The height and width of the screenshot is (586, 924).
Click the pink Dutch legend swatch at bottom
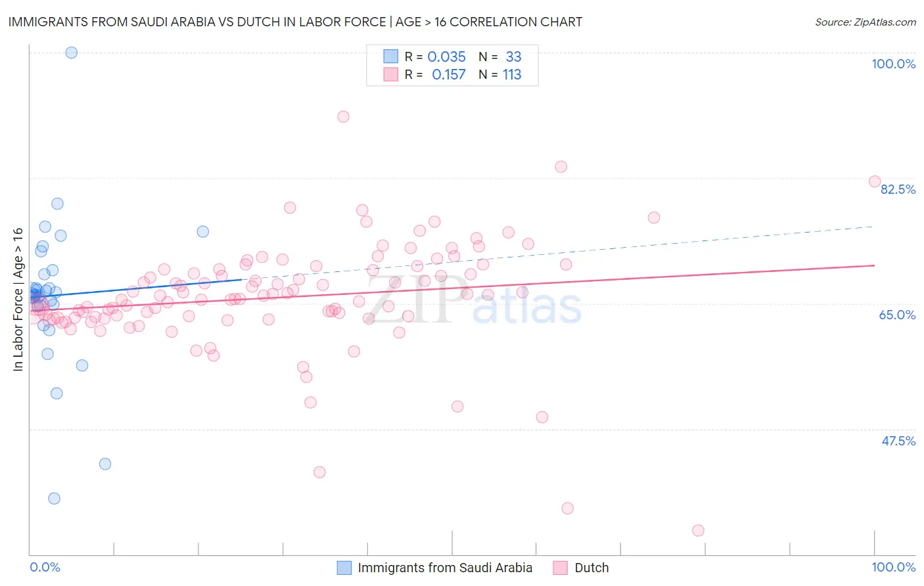point(560,568)
